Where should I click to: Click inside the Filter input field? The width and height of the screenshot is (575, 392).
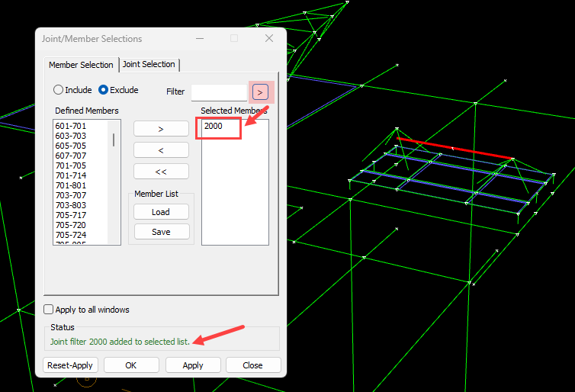pyautogui.click(x=219, y=92)
